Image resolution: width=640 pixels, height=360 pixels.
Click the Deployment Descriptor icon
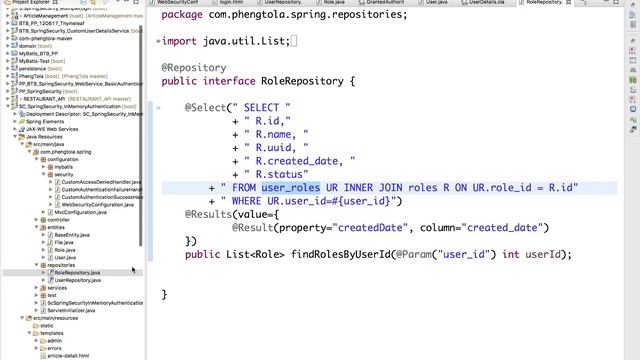tap(22, 114)
